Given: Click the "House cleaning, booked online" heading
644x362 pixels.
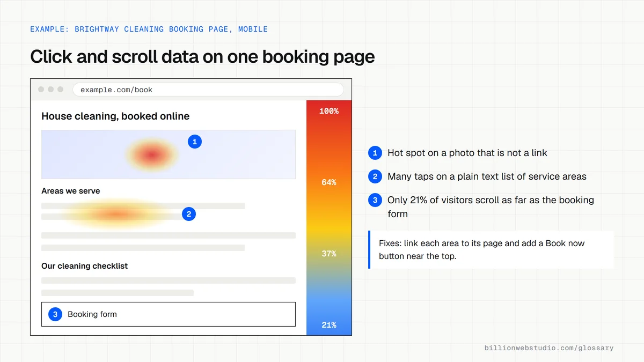Looking at the screenshot, I should tap(115, 116).
